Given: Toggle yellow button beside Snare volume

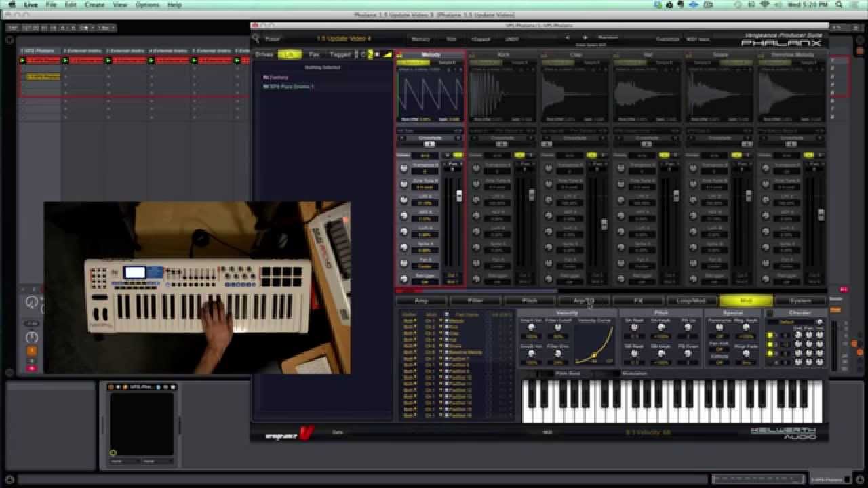Looking at the screenshot, I should click(x=737, y=155).
